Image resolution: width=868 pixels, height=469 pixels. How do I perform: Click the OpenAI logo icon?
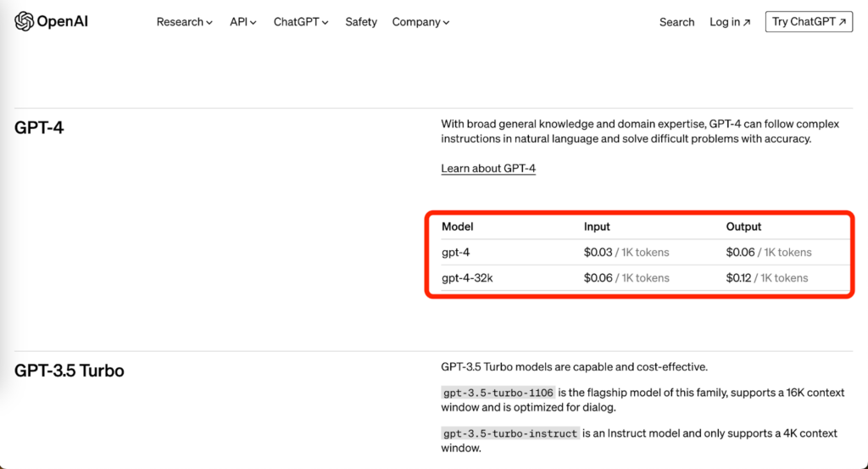(x=24, y=21)
